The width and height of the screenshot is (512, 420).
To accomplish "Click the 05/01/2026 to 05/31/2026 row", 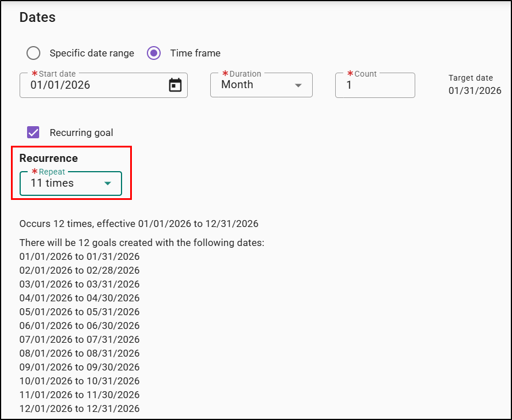I will click(79, 312).
